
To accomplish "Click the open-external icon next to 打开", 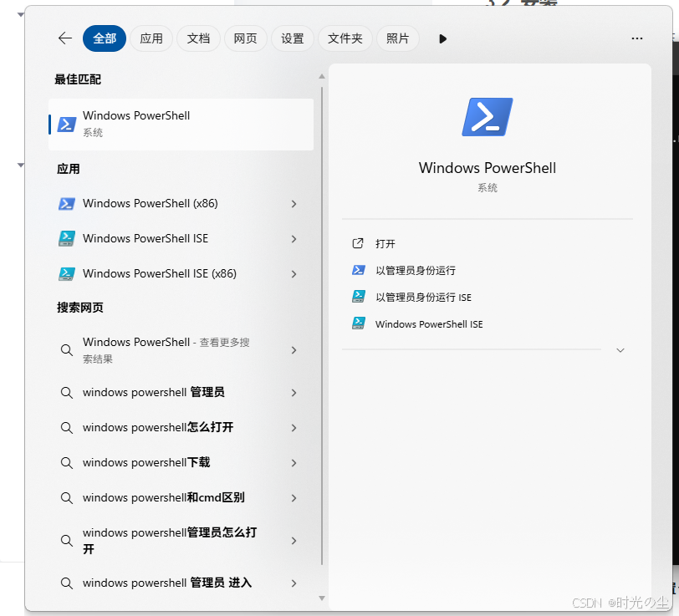I will [358, 243].
